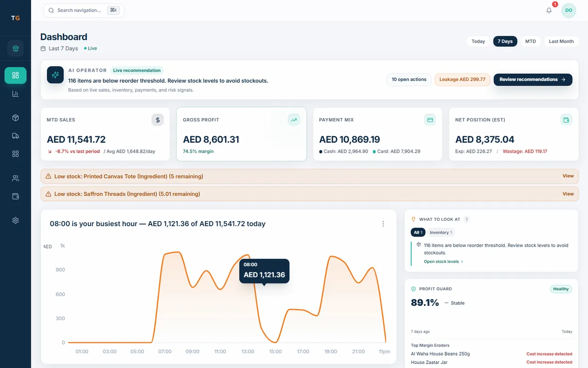Click House Zaatar Jar row
Viewport: 588px width, 368px height.
492,362
